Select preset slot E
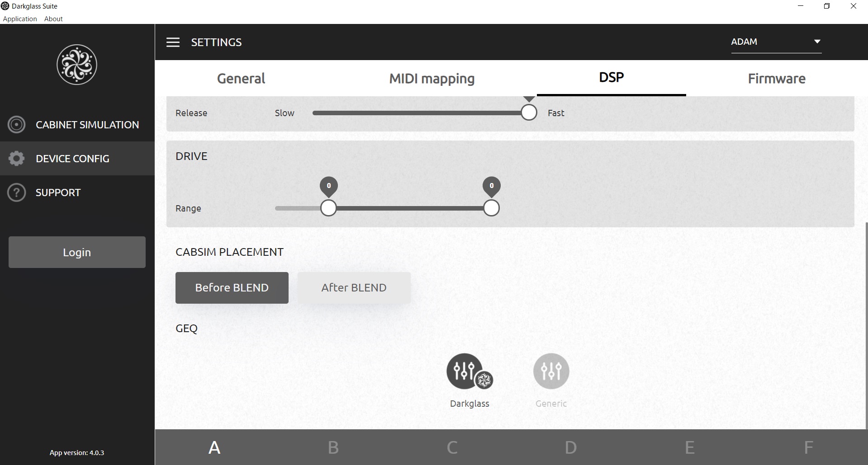 [x=689, y=447]
